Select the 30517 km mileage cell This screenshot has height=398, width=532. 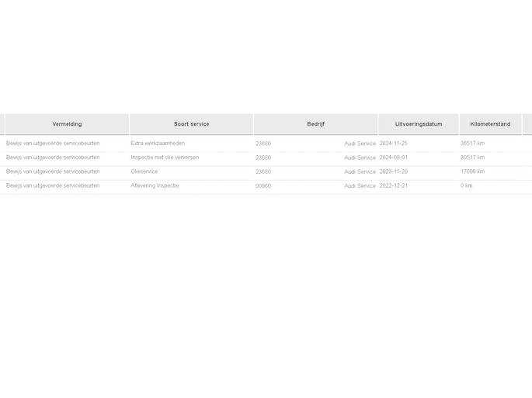pos(472,157)
